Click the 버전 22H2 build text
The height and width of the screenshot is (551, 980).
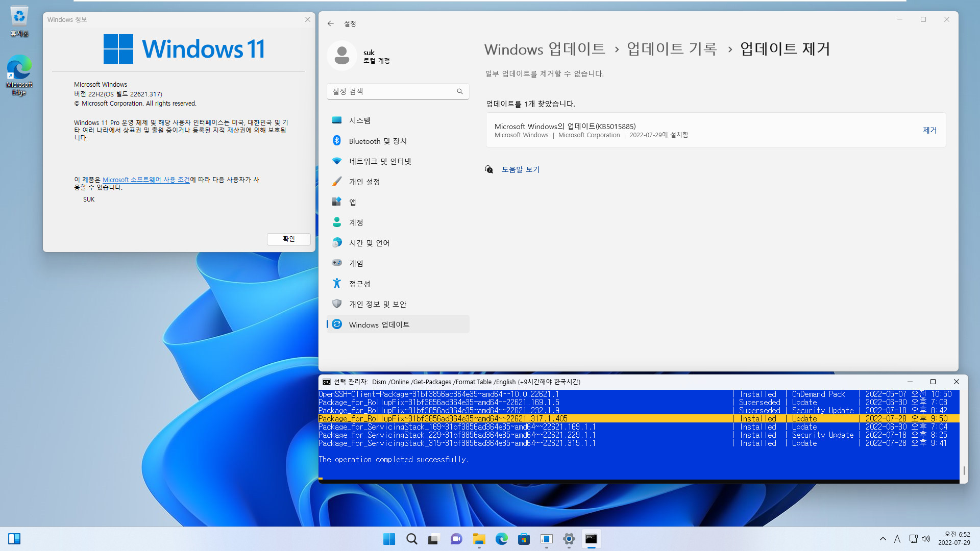pos(118,94)
